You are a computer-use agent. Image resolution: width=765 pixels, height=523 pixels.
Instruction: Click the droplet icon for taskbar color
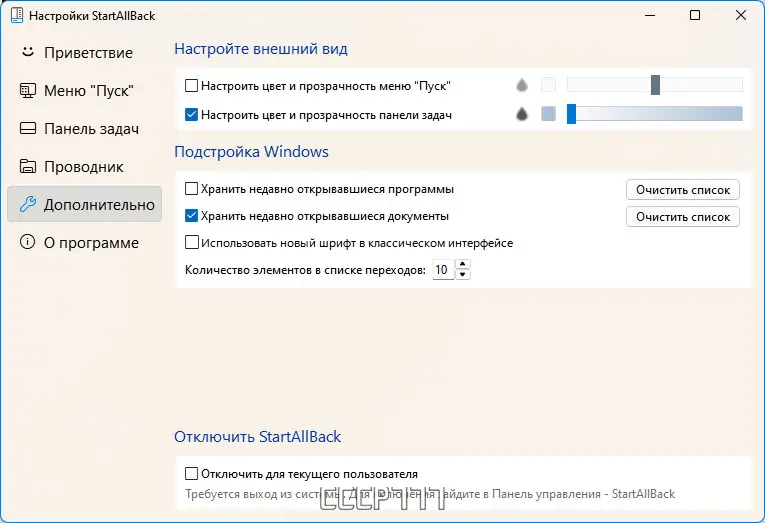click(x=521, y=115)
